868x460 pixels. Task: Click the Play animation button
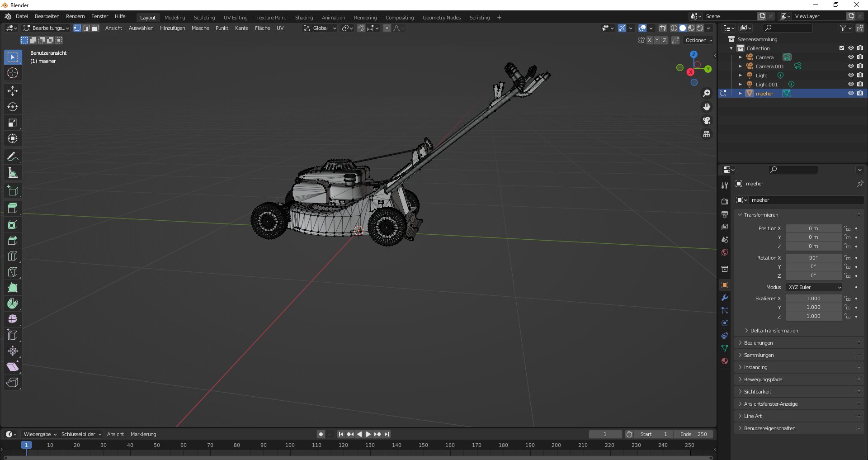tap(368, 434)
